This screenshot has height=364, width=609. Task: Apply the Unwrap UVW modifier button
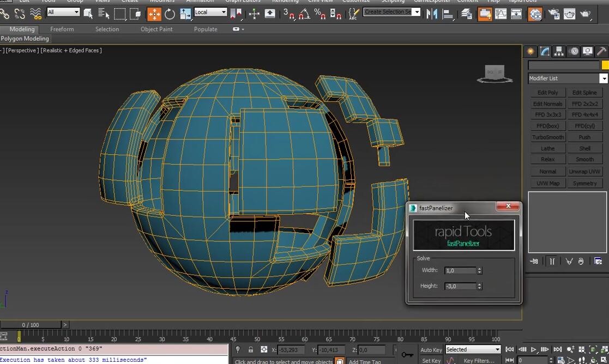[x=585, y=171]
